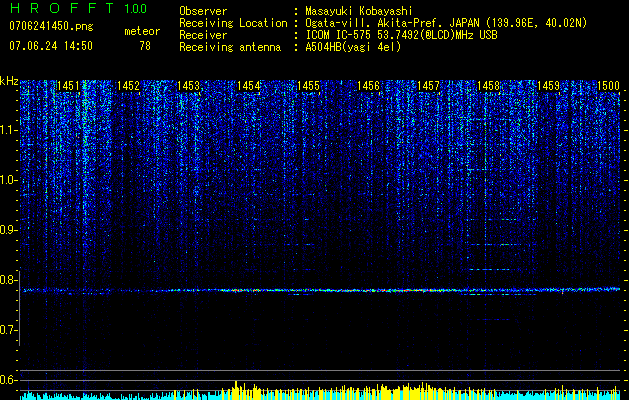Click the 1455 time marker
The image size is (629, 400).
pos(308,86)
